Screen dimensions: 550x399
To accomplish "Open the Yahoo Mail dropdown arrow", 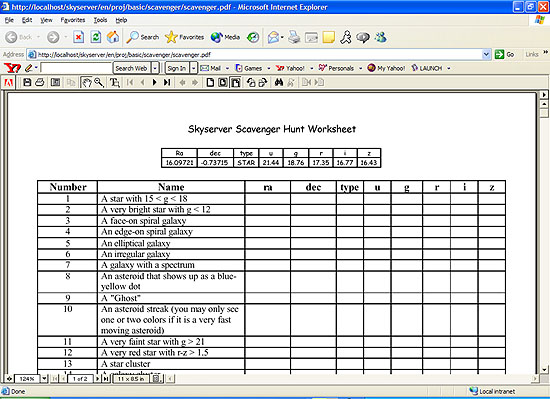I will coord(227,68).
